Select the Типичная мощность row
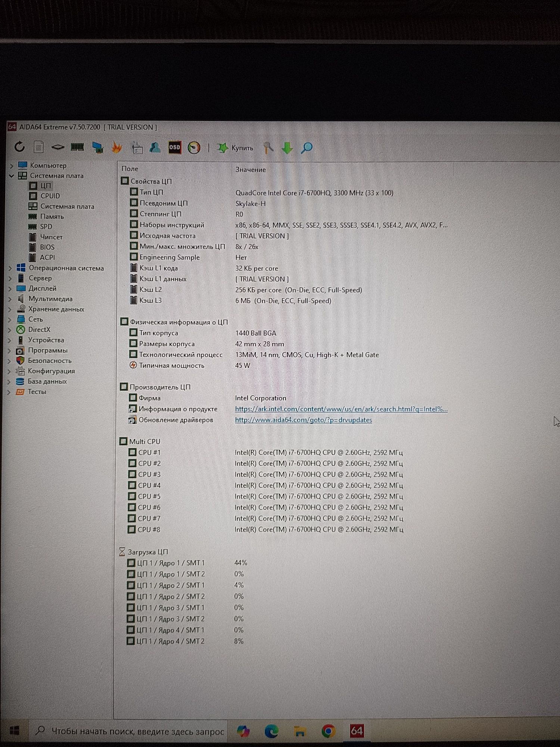 [x=190, y=365]
